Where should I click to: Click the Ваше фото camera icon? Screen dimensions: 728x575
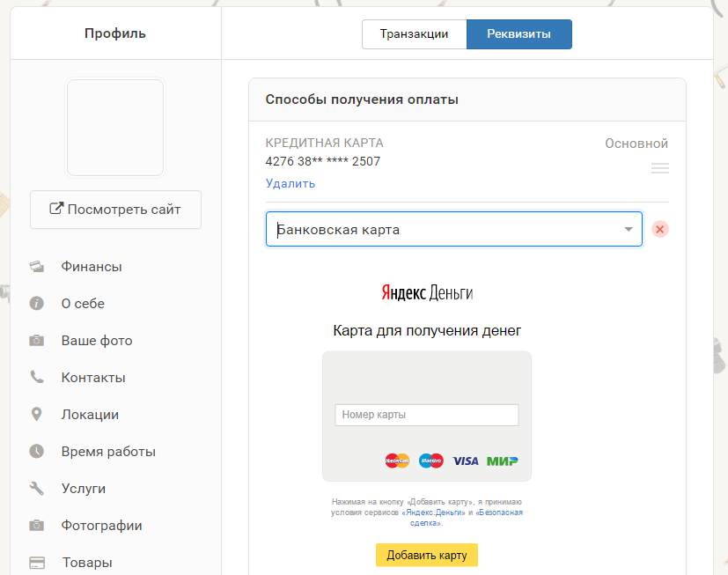coord(37,341)
